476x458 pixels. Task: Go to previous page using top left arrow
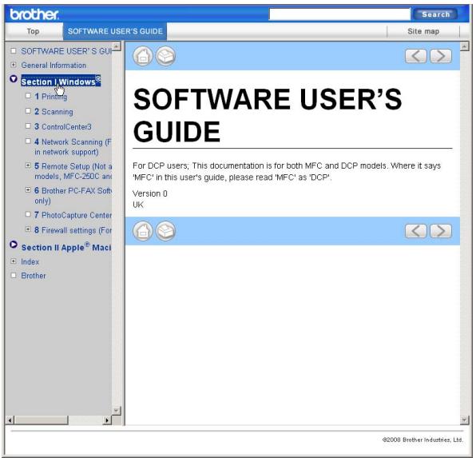[416, 56]
